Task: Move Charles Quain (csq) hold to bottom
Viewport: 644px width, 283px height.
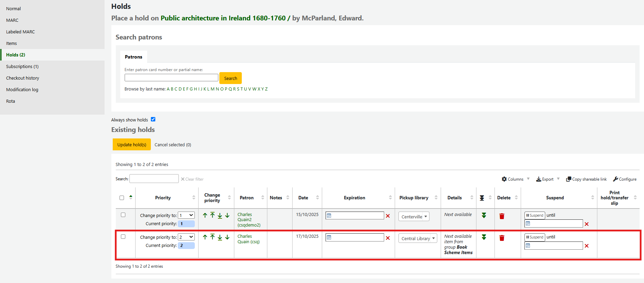Action: point(220,237)
